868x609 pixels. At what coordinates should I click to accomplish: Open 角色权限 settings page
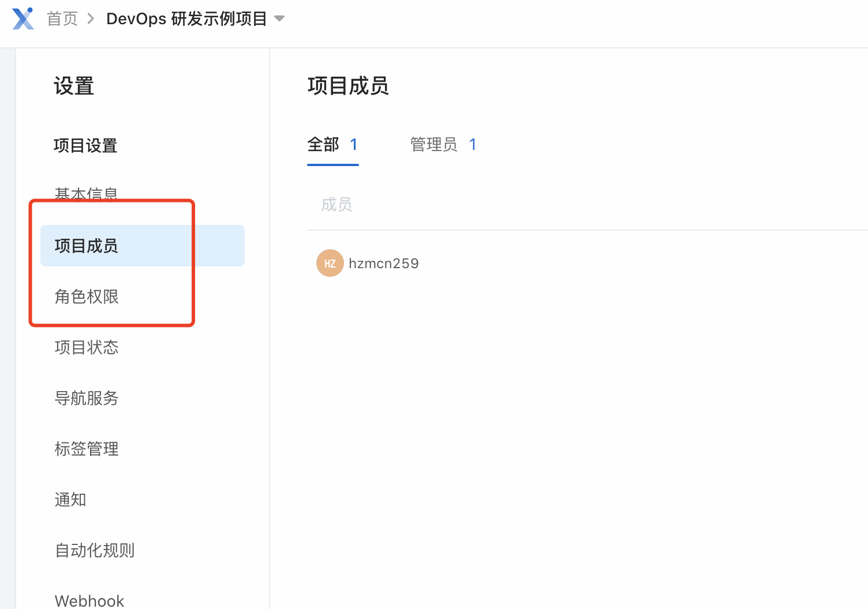[87, 296]
